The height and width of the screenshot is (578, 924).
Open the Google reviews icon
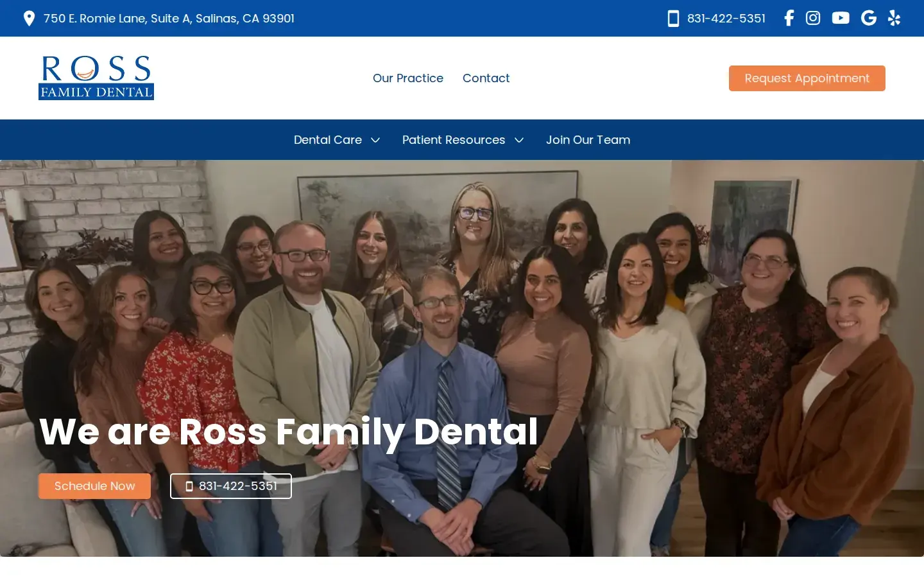tap(869, 18)
